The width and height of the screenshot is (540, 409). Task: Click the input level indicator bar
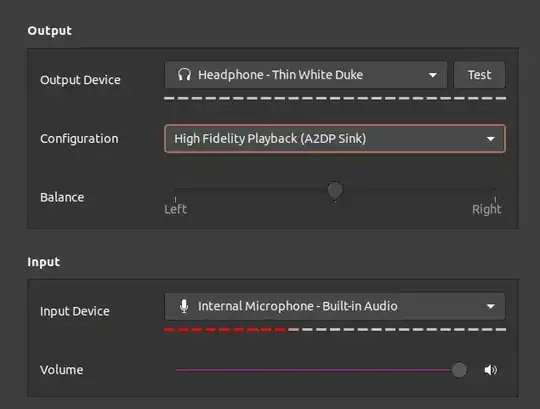click(335, 329)
